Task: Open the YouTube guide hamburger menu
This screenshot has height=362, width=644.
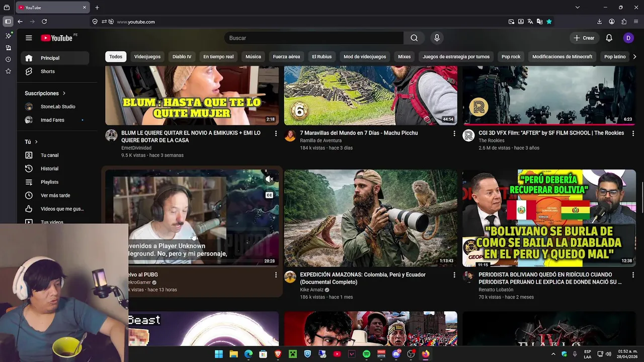Action: 29,38
